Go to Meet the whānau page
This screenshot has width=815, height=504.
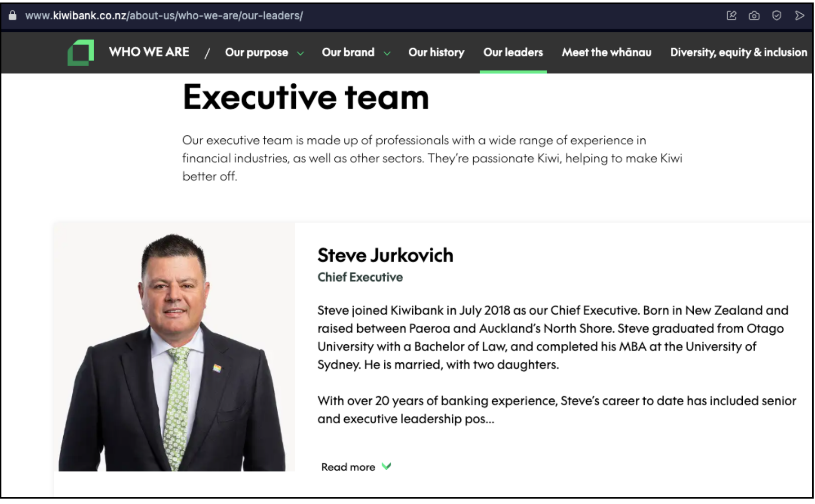pyautogui.click(x=606, y=52)
